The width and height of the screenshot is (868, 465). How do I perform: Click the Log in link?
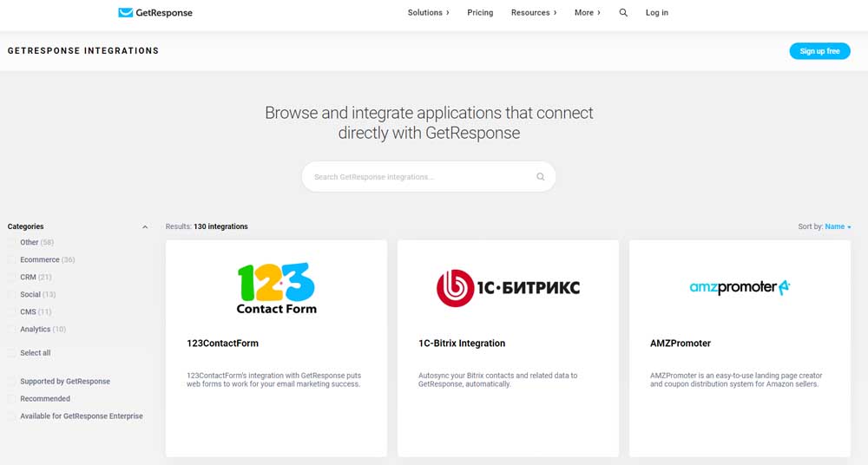pos(656,13)
